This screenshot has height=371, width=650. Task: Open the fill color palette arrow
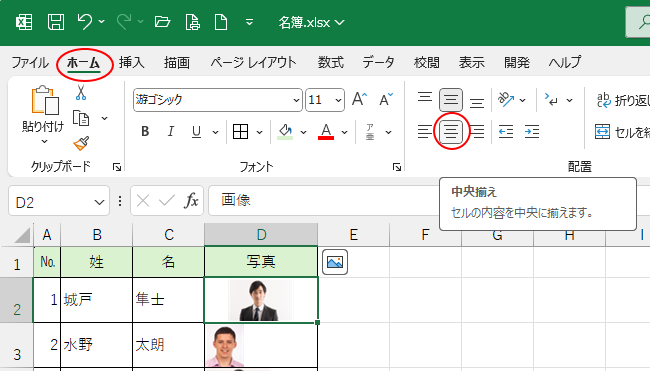click(303, 132)
